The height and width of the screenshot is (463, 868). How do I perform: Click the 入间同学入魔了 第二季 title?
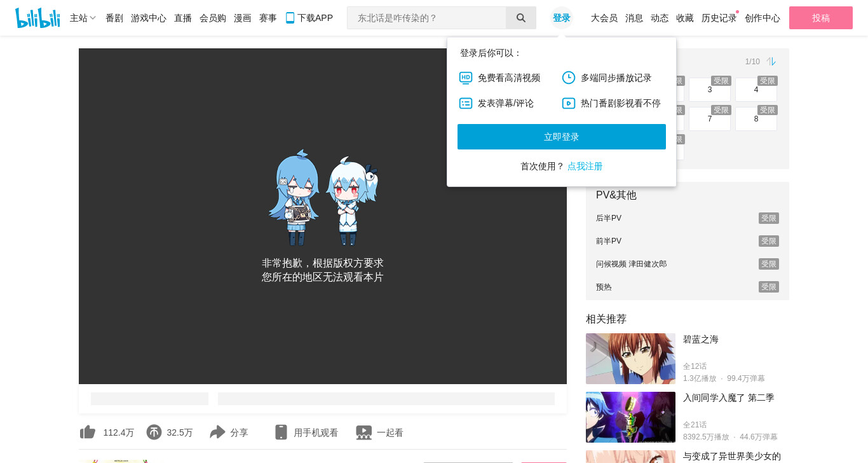[x=729, y=398]
